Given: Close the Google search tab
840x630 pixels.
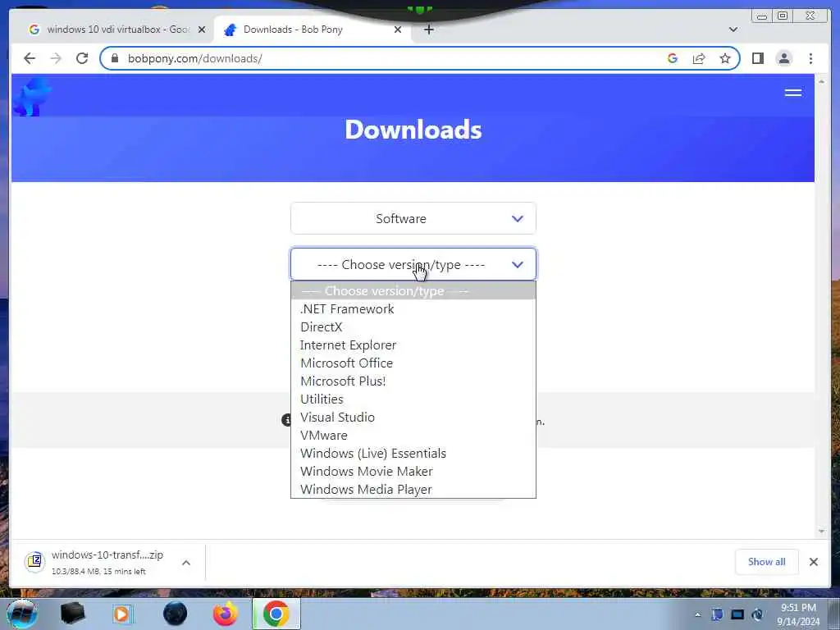Looking at the screenshot, I should (x=202, y=30).
